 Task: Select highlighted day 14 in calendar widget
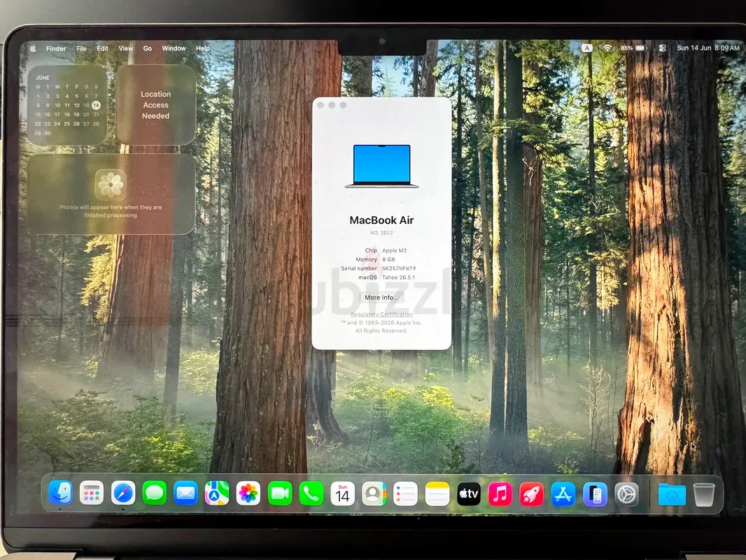[x=96, y=105]
